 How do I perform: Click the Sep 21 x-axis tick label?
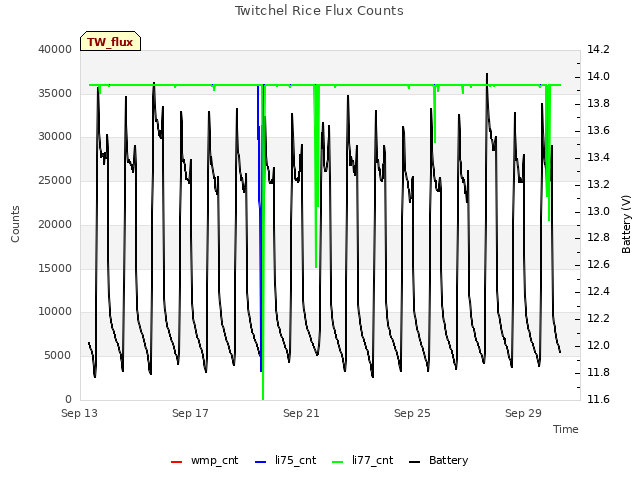[301, 413]
